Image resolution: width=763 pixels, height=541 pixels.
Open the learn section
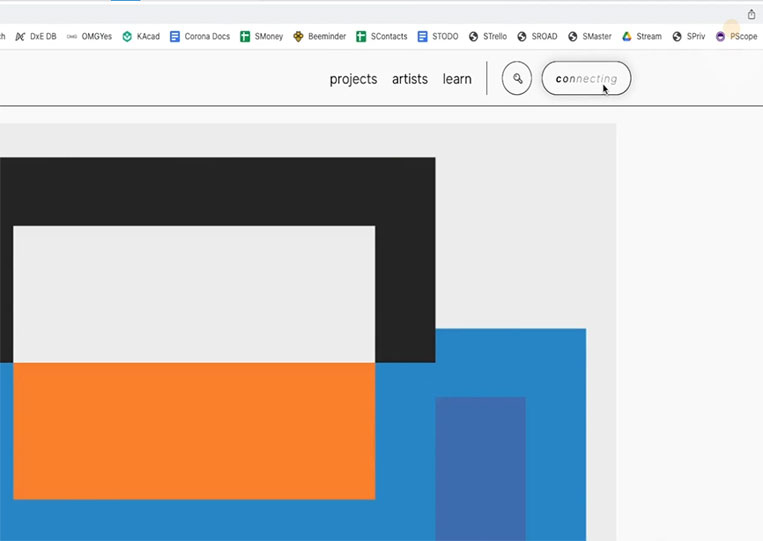coord(457,79)
